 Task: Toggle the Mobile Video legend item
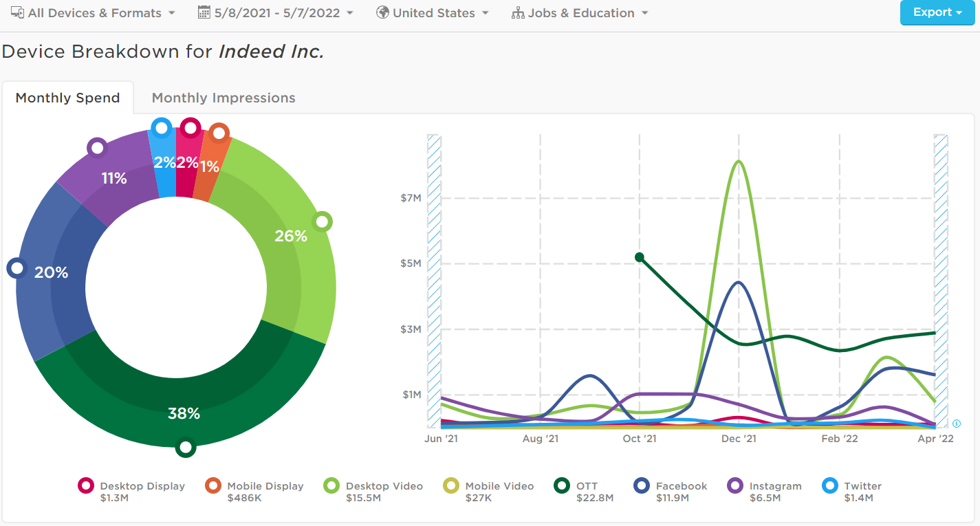(x=488, y=491)
